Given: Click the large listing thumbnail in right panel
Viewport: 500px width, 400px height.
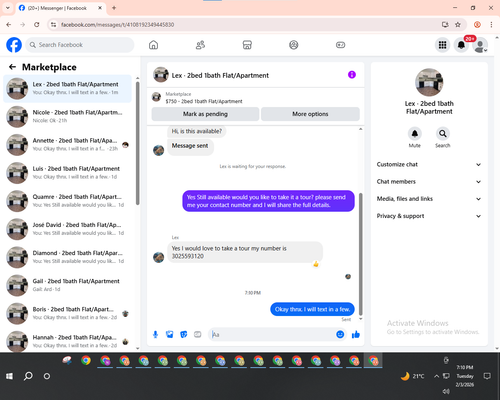Looking at the screenshot, I should pos(429,82).
